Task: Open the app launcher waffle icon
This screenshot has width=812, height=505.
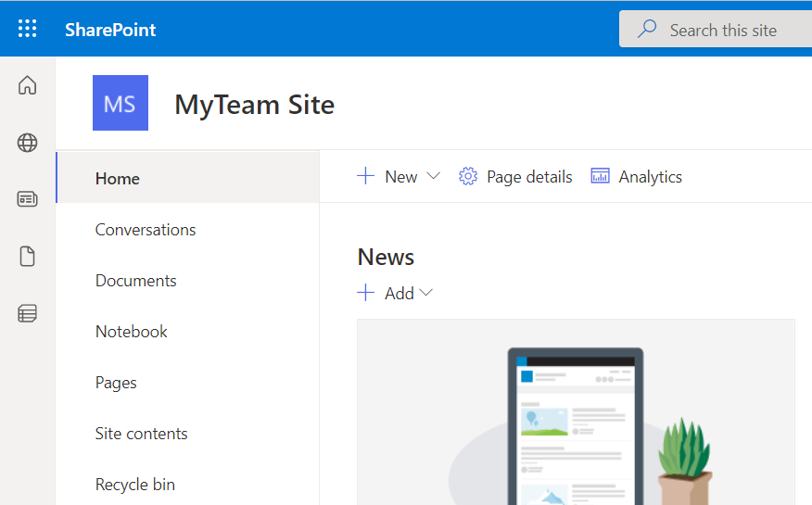Action: (x=28, y=29)
